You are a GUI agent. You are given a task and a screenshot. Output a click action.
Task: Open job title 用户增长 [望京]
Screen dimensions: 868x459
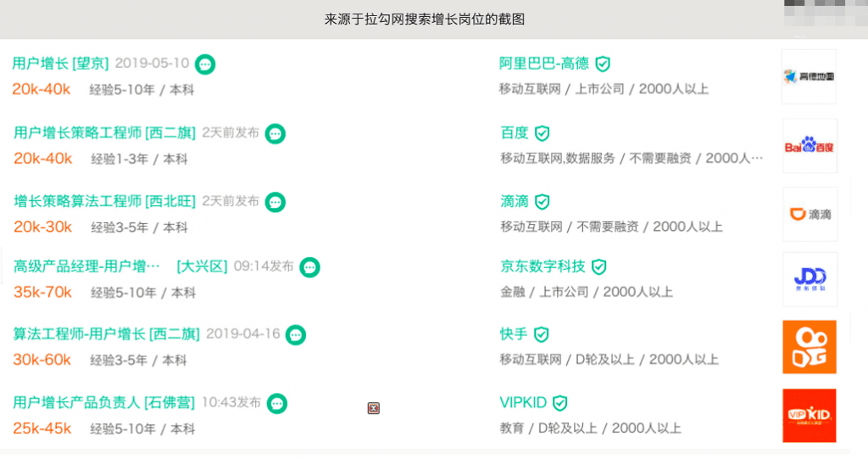click(x=60, y=64)
